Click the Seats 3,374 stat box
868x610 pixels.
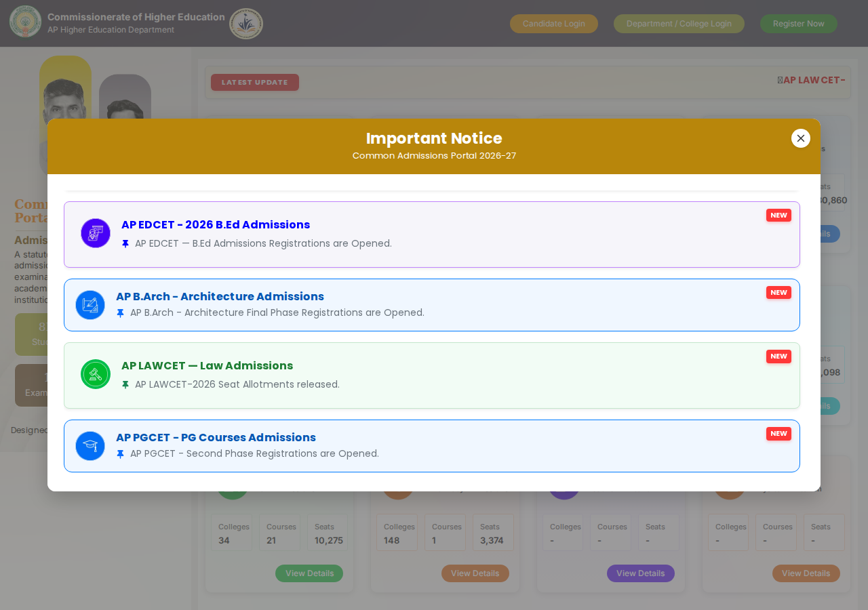[493, 533]
